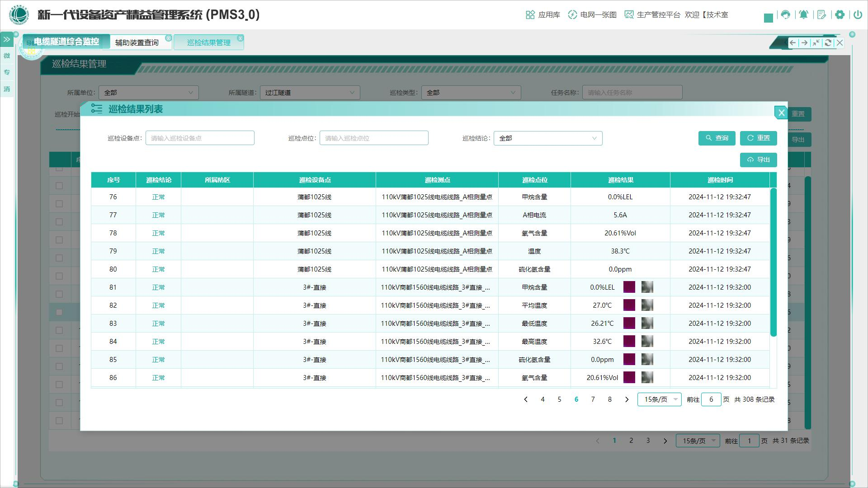Click gray image thumbnail in row 84
This screenshot has height=488, width=868.
647,342
